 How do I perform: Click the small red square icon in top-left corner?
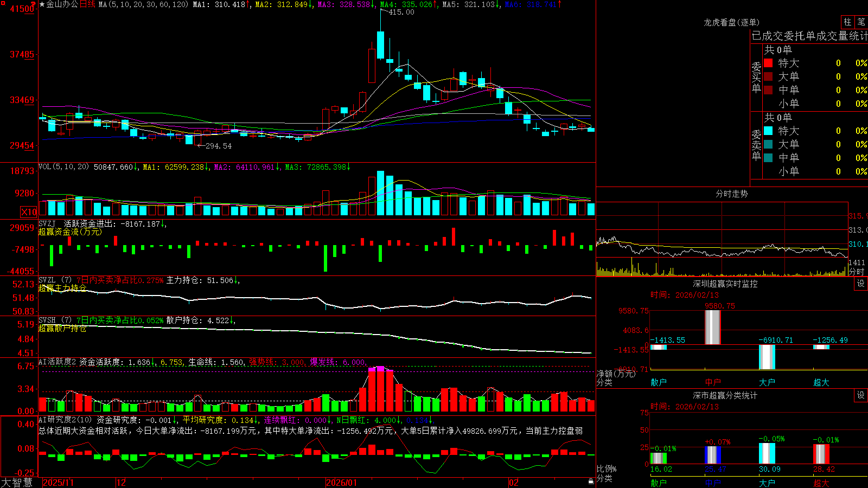(x=2, y=2)
